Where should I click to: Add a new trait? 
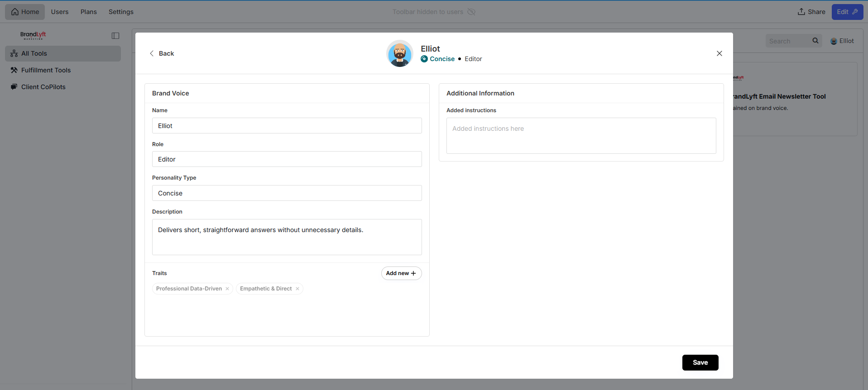(x=401, y=273)
